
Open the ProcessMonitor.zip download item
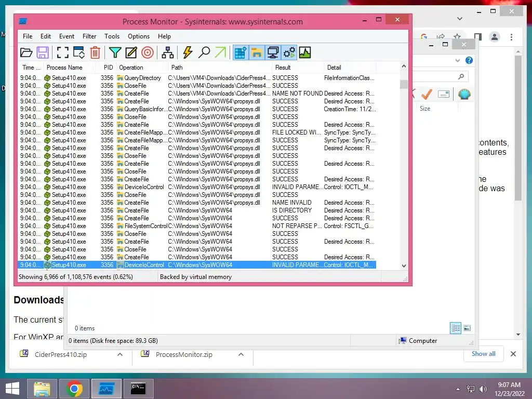pos(184,354)
